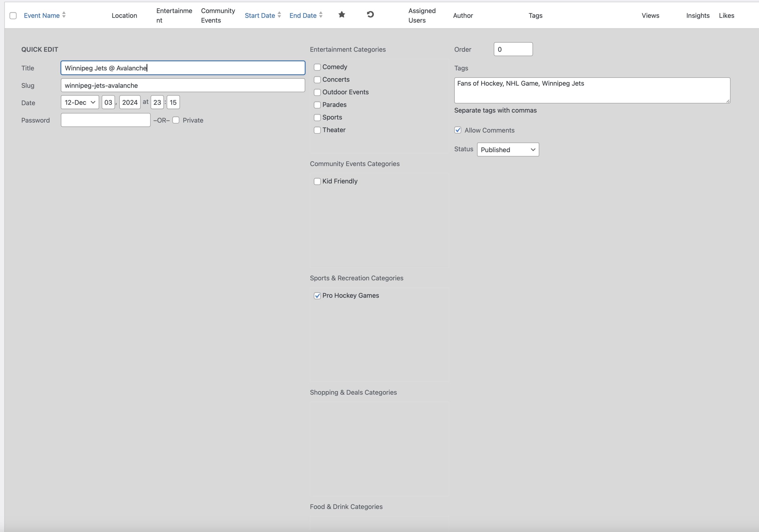Image resolution: width=759 pixels, height=532 pixels.
Task: Focus the day field showing 03
Action: [x=109, y=103]
